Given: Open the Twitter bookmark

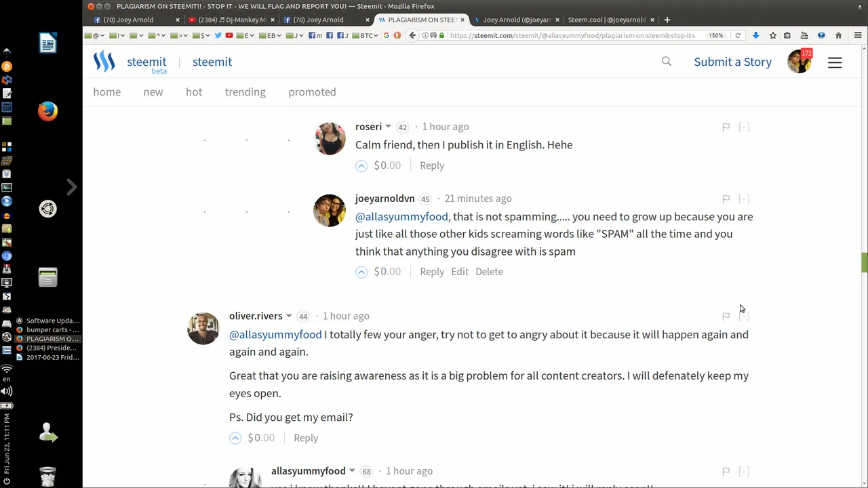Looking at the screenshot, I should [x=218, y=35].
